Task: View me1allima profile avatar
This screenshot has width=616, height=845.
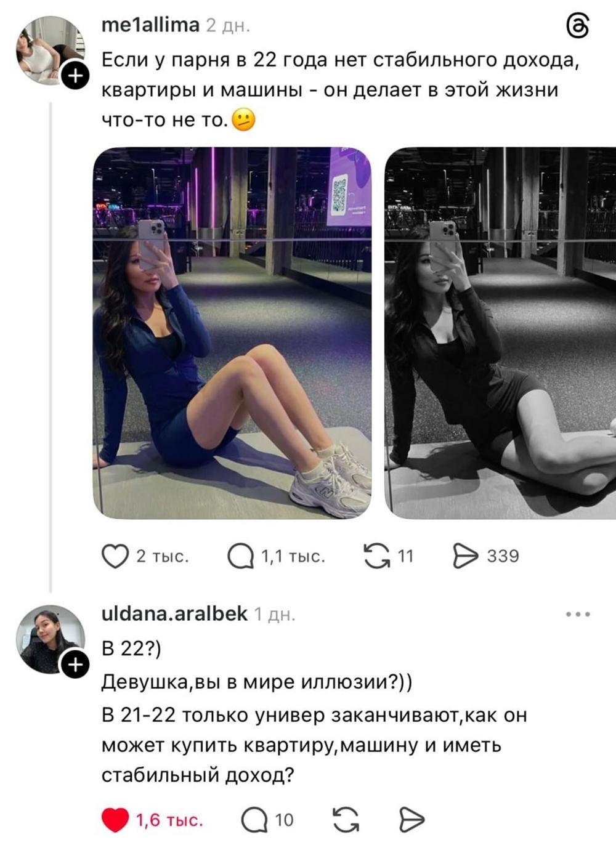Action: tap(49, 51)
